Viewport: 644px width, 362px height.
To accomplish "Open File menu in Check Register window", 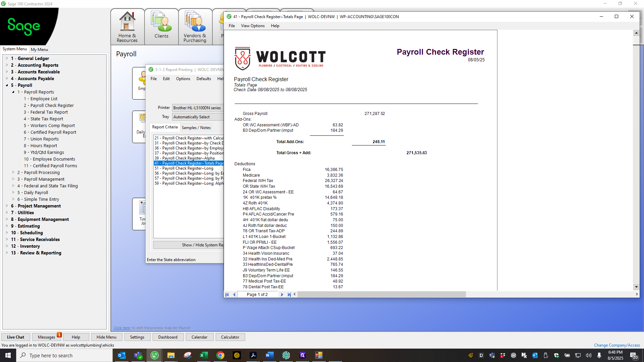I will 232,26.
